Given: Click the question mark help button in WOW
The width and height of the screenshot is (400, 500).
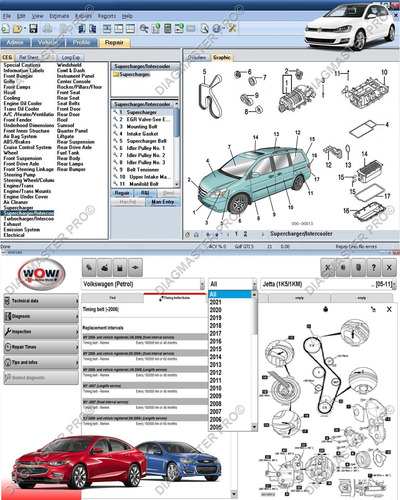Looking at the screenshot, I should [x=374, y=267].
